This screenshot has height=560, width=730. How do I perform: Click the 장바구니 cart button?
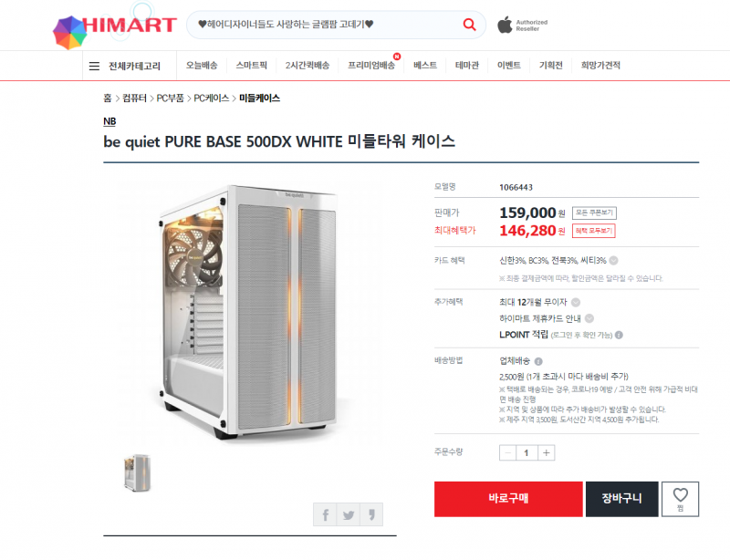pyautogui.click(x=622, y=499)
